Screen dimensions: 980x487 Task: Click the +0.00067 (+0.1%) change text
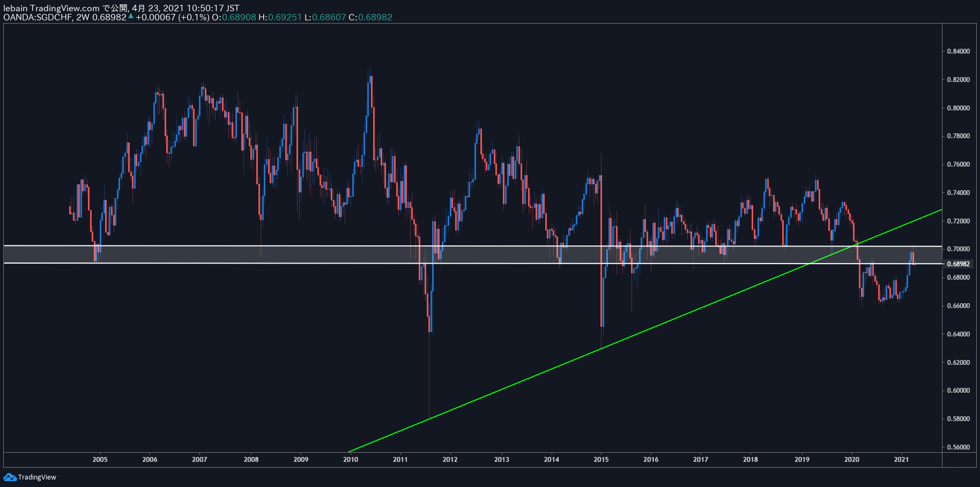click(x=172, y=17)
